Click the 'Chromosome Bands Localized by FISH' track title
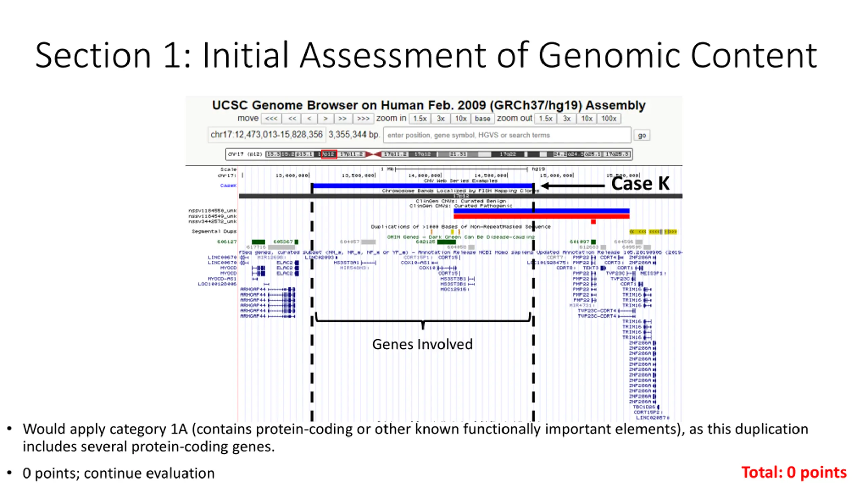 coord(460,191)
